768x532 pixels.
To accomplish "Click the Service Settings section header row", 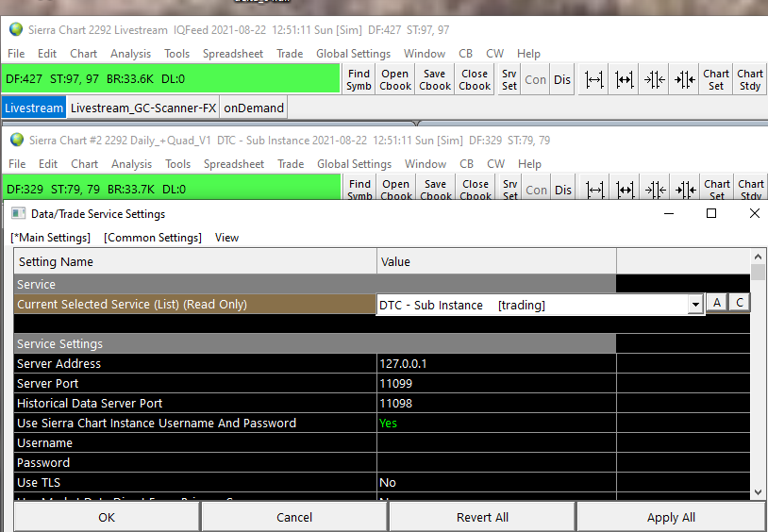I will pyautogui.click(x=315, y=343).
